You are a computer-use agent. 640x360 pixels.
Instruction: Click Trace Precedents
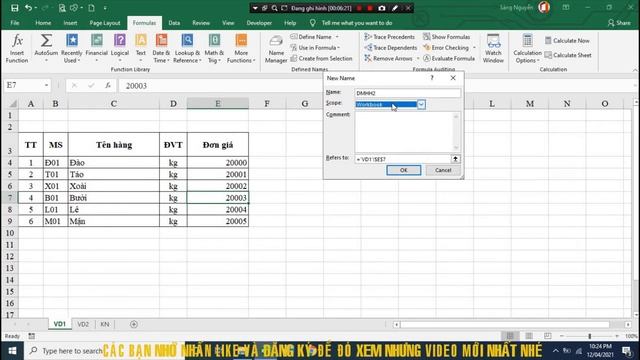point(389,37)
